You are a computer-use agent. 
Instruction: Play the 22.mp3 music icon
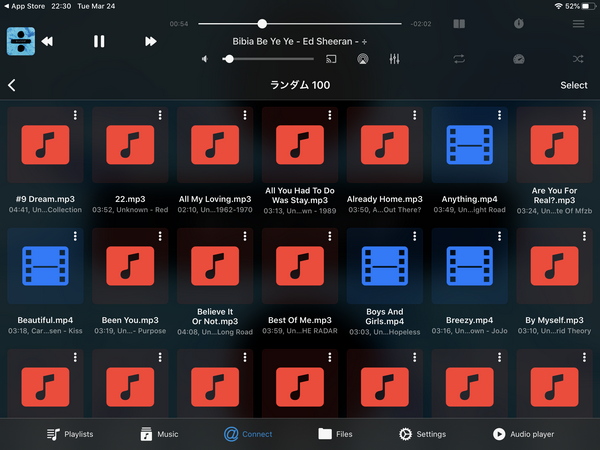[130, 145]
